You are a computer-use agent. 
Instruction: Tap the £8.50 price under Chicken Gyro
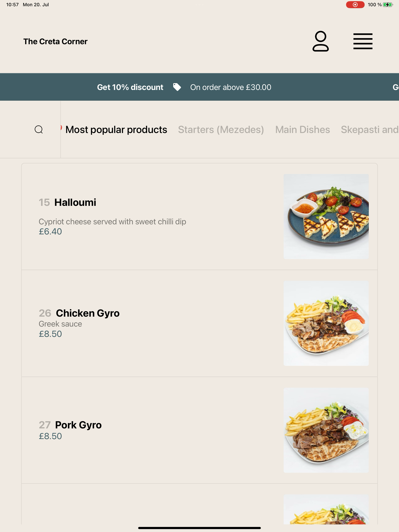click(x=50, y=334)
